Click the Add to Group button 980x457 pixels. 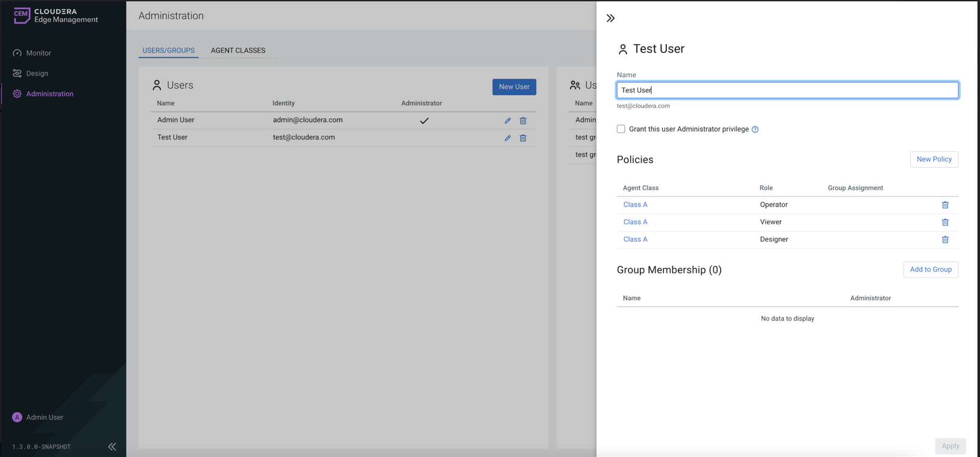click(930, 270)
